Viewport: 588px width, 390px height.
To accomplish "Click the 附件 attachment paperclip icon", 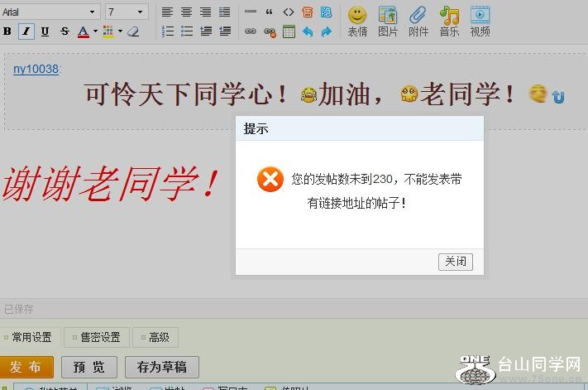I will (x=418, y=21).
